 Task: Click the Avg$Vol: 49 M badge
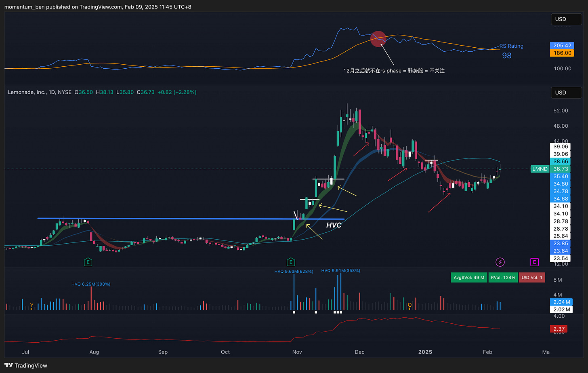pyautogui.click(x=468, y=278)
